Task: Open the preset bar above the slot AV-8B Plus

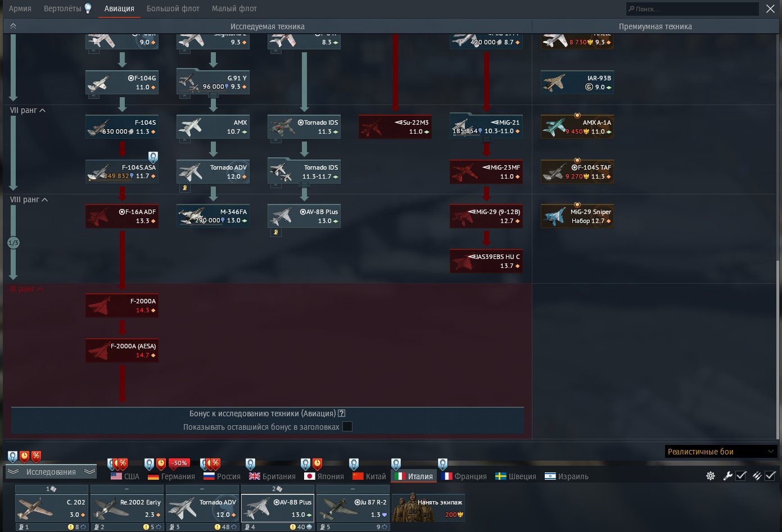Action: (x=278, y=489)
